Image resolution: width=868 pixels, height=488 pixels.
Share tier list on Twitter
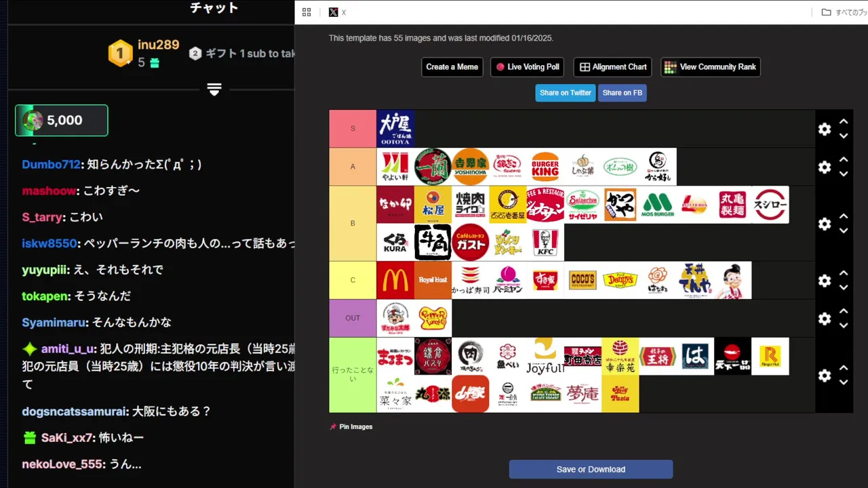[566, 93]
